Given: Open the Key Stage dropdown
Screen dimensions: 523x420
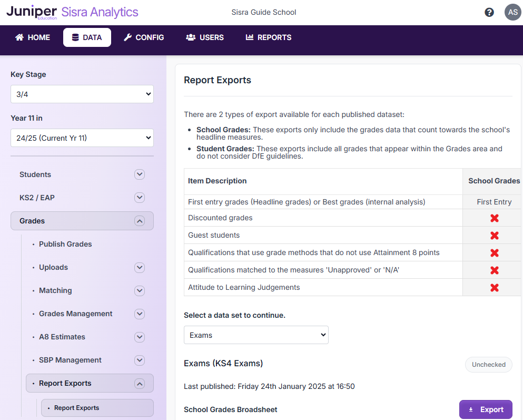Looking at the screenshot, I should pyautogui.click(x=82, y=94).
